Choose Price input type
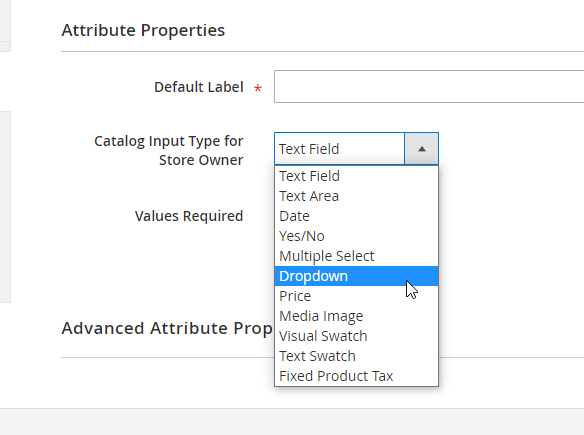Screen dimensions: 584x435 pos(356,296)
